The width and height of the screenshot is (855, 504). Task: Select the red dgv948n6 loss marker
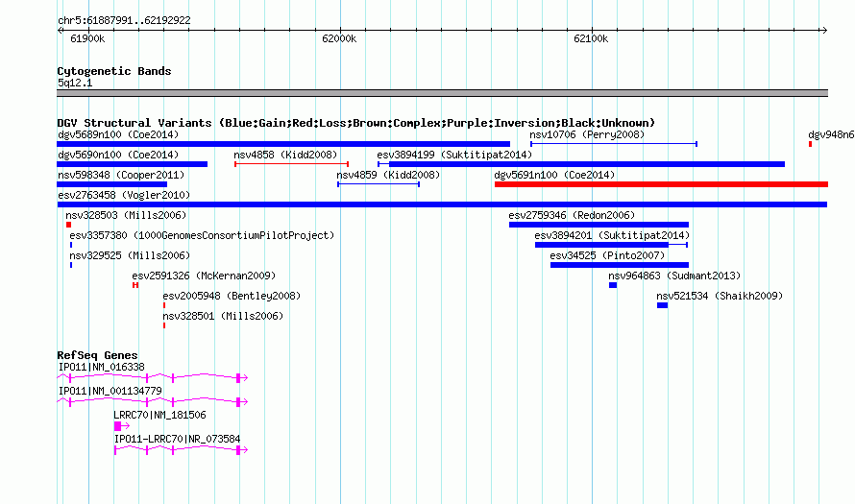point(810,144)
